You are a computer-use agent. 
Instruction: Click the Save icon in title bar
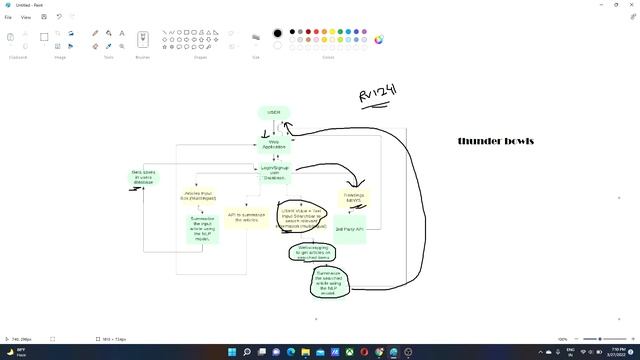point(44,17)
